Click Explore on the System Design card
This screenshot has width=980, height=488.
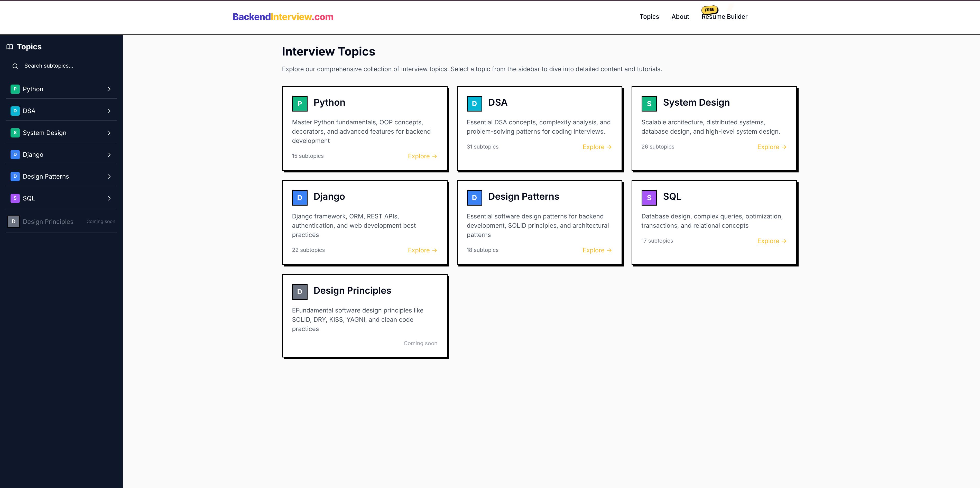click(x=772, y=147)
